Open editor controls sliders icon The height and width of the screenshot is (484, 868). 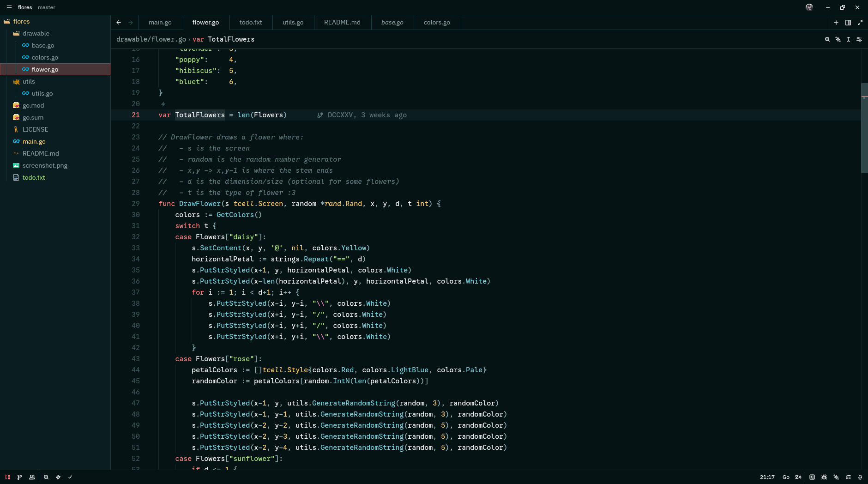pyautogui.click(x=859, y=39)
